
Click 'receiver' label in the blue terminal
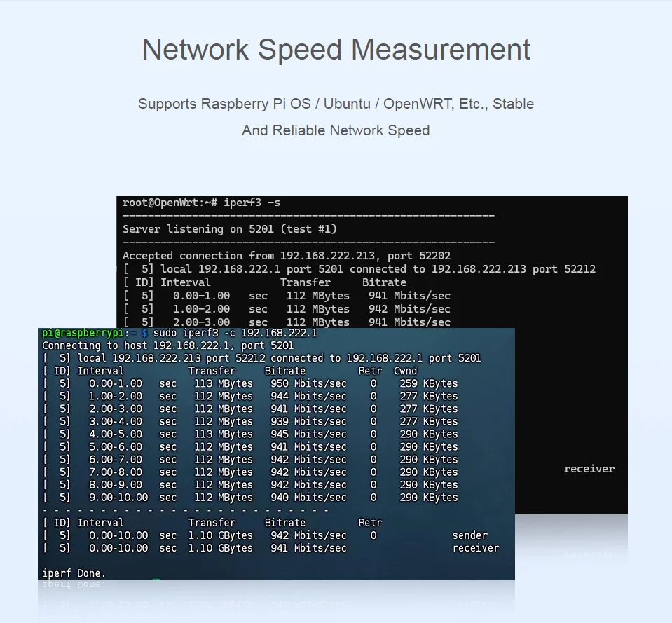click(476, 548)
